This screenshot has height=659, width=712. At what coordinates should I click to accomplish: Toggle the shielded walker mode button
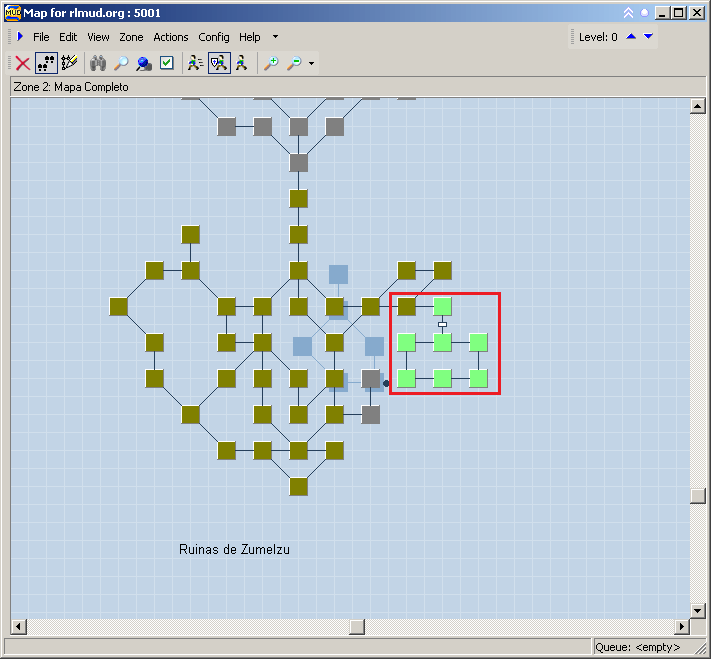(219, 63)
